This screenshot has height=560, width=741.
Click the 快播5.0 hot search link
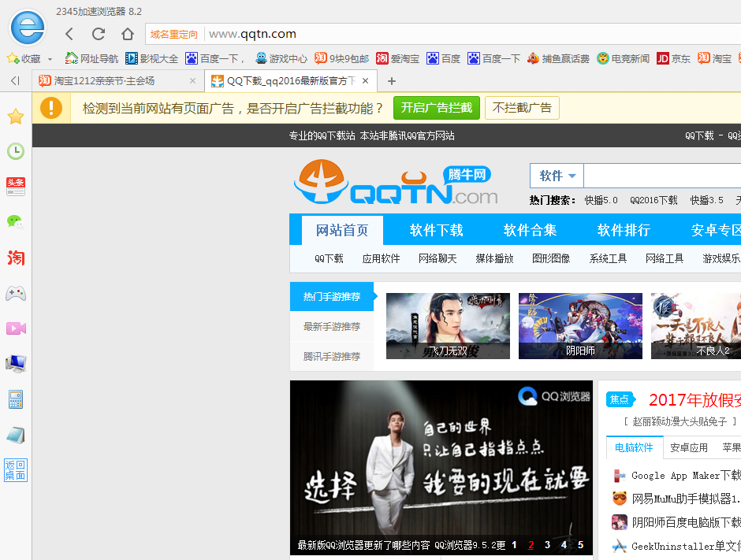click(601, 200)
